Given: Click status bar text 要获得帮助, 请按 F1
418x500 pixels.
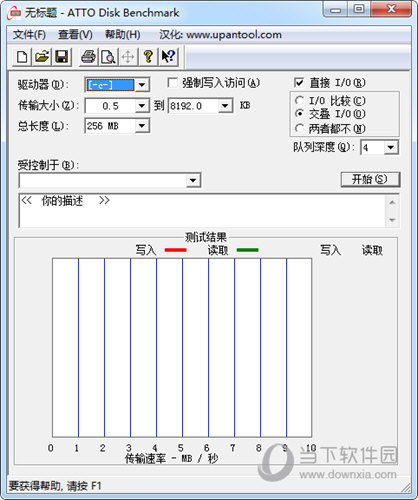Looking at the screenshot, I should 55,486.
